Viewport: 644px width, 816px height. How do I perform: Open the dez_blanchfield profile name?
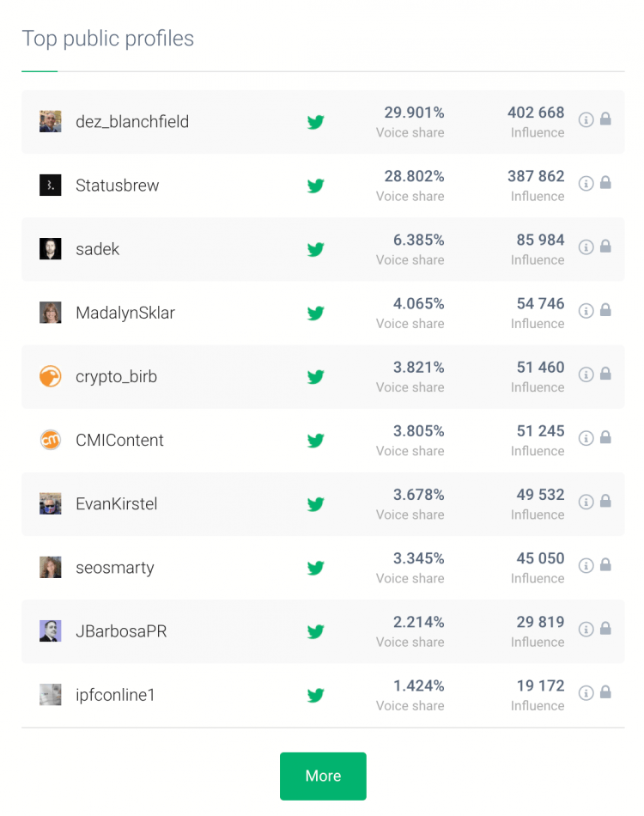coord(132,122)
